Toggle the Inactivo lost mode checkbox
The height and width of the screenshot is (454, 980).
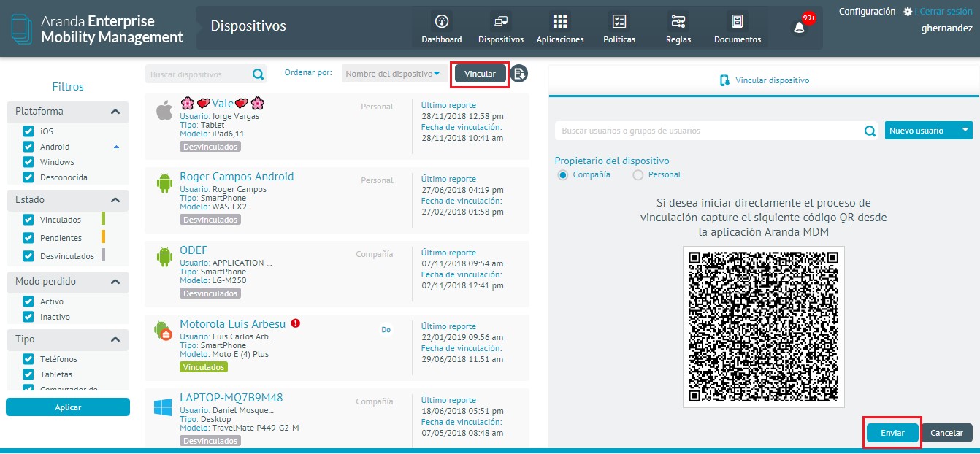(x=28, y=317)
